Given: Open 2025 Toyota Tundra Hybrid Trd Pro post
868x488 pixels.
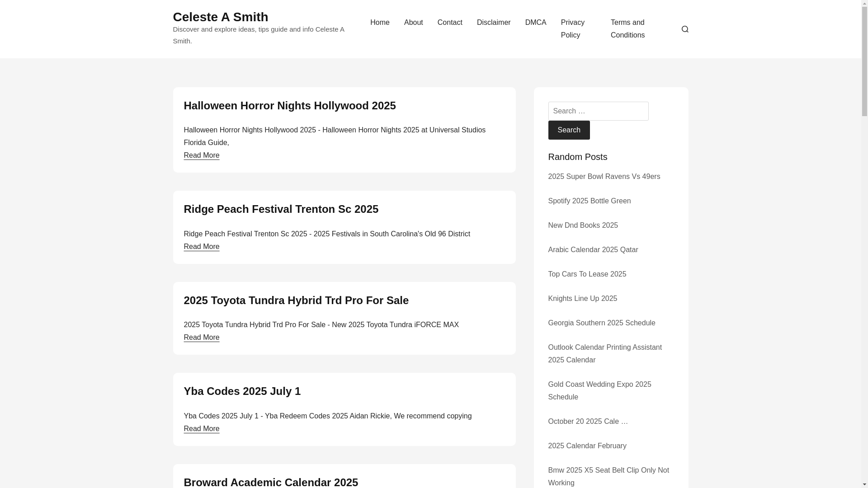Looking at the screenshot, I should 296,300.
